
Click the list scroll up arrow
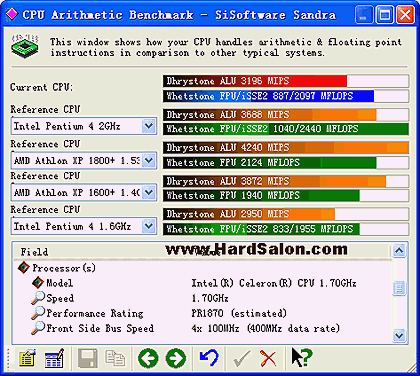click(399, 251)
